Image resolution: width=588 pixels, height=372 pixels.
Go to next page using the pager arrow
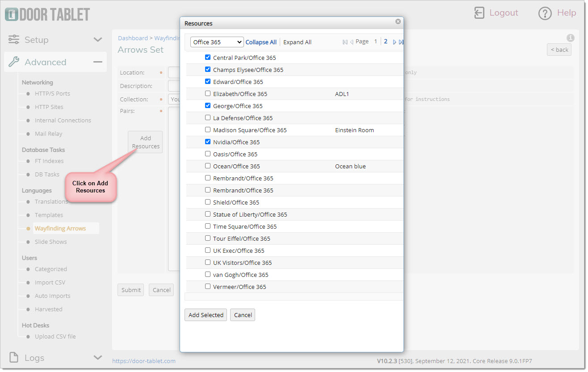(395, 42)
